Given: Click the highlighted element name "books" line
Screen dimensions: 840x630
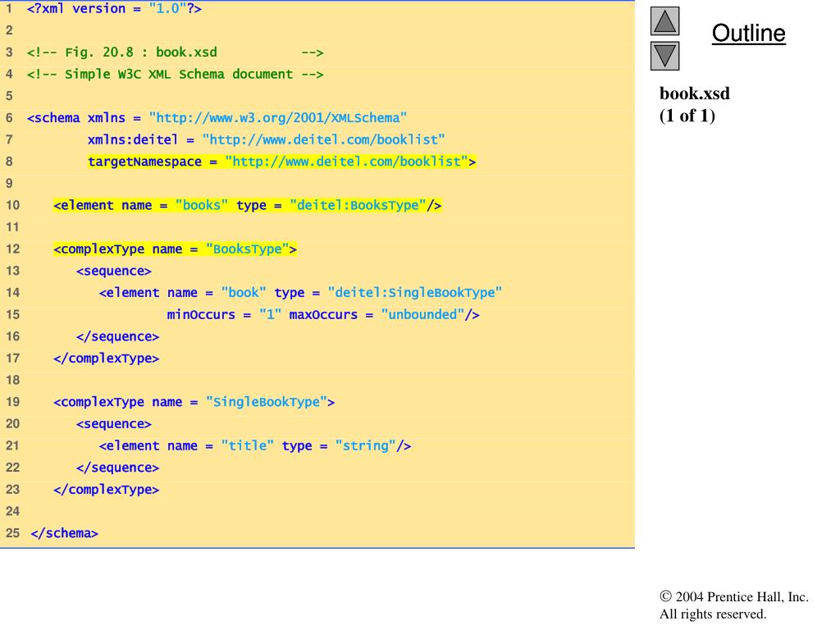Looking at the screenshot, I should [248, 205].
